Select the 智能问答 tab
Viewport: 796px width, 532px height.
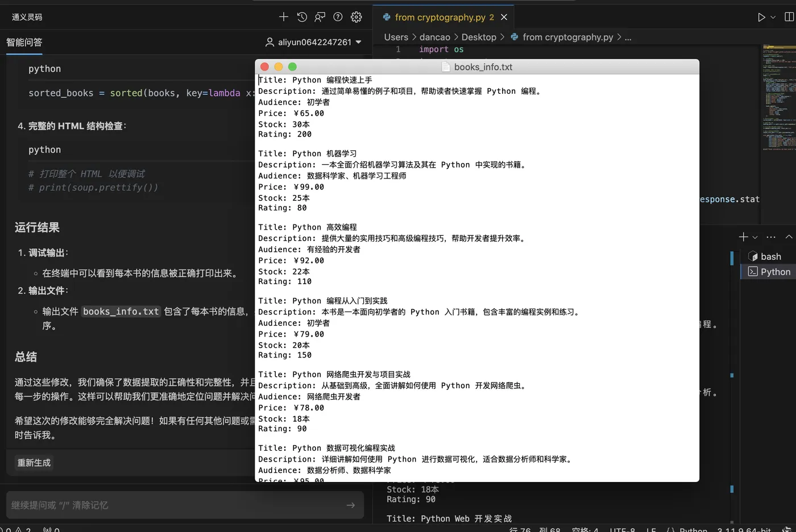(24, 42)
